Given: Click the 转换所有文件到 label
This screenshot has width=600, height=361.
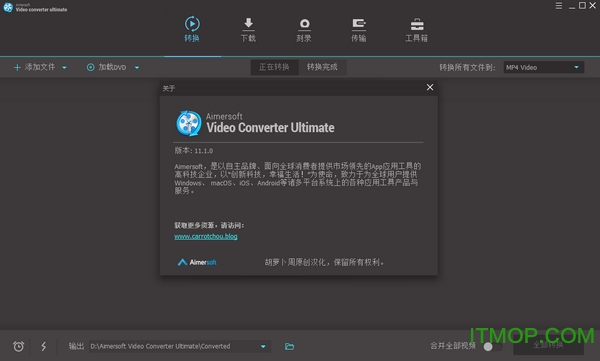Looking at the screenshot, I should [467, 68].
